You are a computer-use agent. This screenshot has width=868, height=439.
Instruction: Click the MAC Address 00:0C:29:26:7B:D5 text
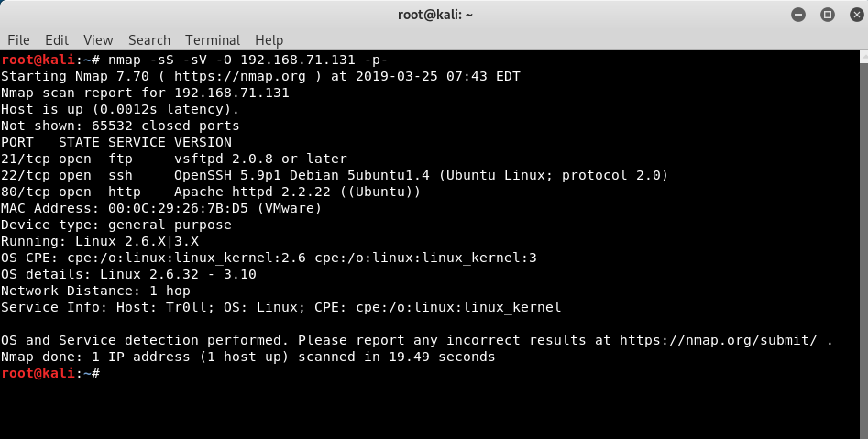point(161,208)
